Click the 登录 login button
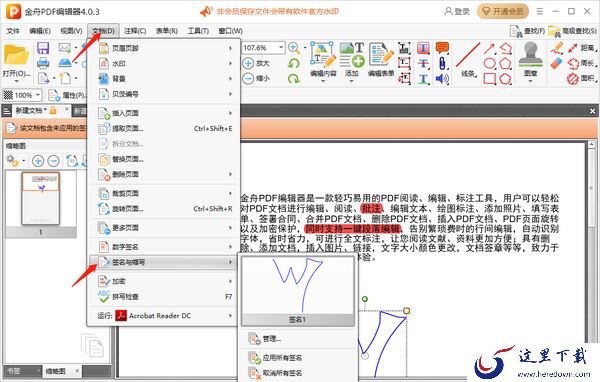This screenshot has height=382, width=600. [x=457, y=11]
